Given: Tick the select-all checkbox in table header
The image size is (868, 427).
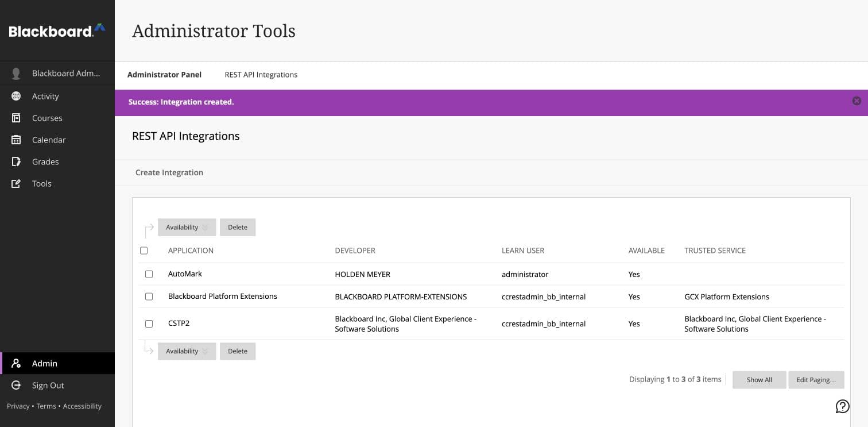Looking at the screenshot, I should [144, 251].
